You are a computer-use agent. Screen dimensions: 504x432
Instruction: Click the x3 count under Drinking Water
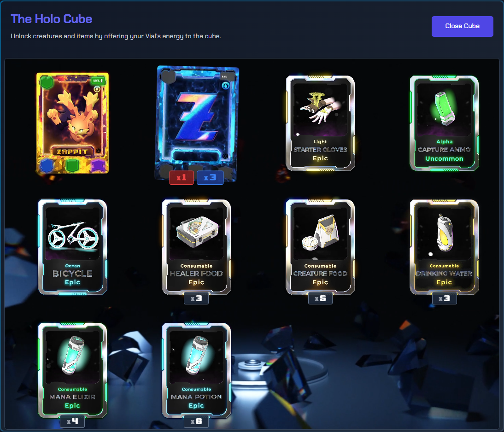[x=444, y=298]
